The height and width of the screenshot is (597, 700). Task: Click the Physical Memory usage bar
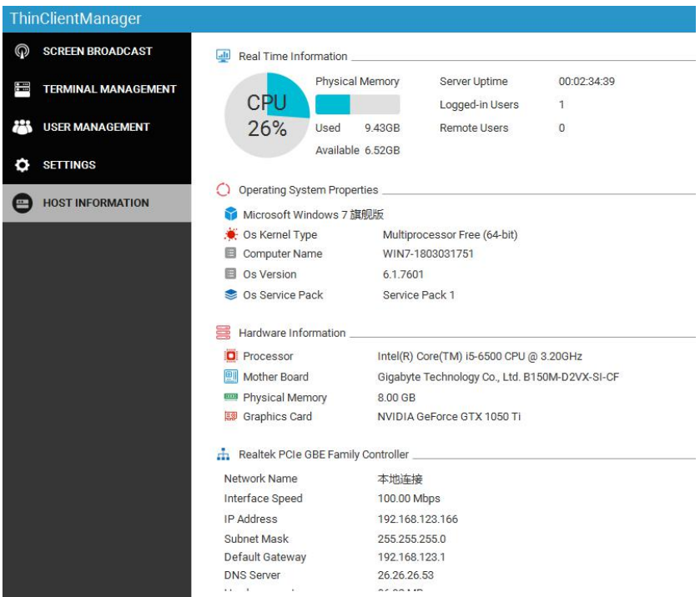357,104
